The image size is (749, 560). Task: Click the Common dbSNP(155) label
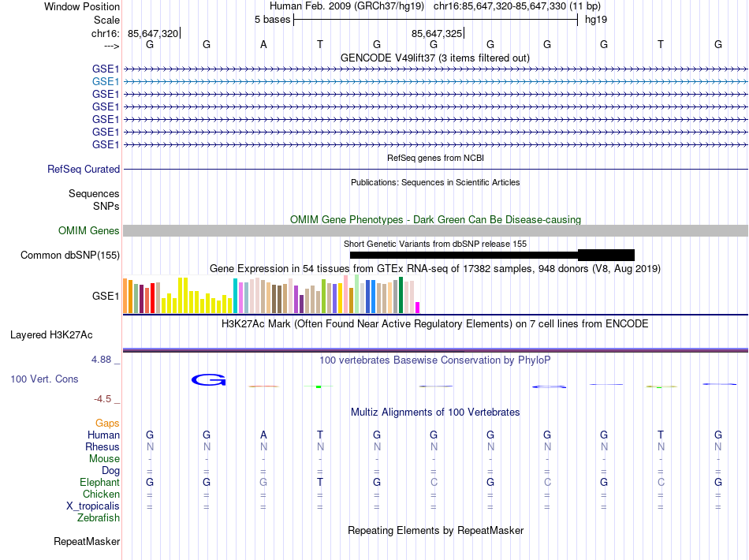pyautogui.click(x=69, y=255)
